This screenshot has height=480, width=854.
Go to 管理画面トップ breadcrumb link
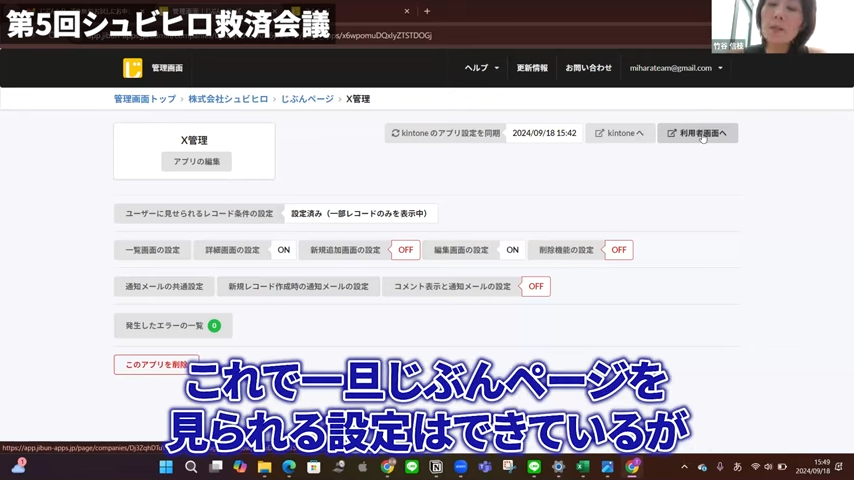[x=145, y=99]
